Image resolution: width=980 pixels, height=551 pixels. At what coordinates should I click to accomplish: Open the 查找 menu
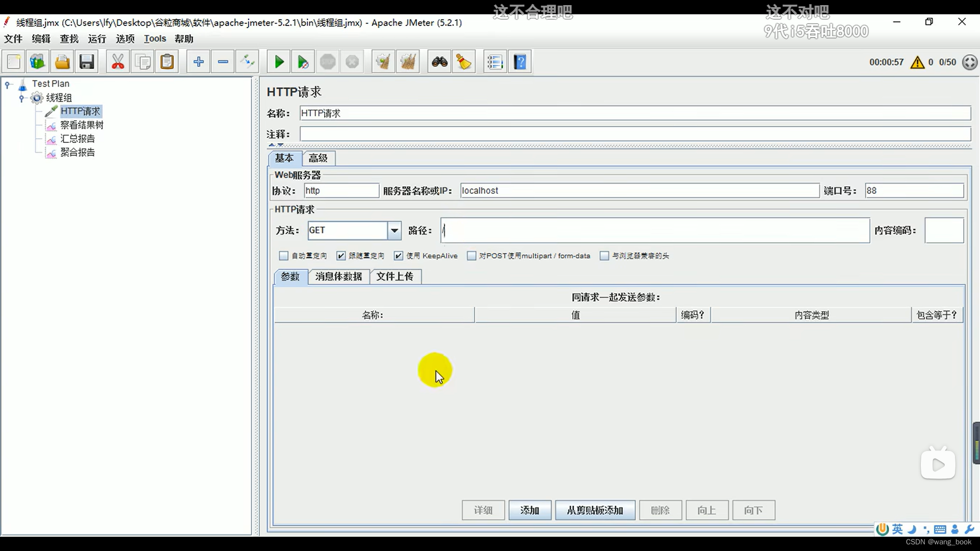[x=69, y=39]
